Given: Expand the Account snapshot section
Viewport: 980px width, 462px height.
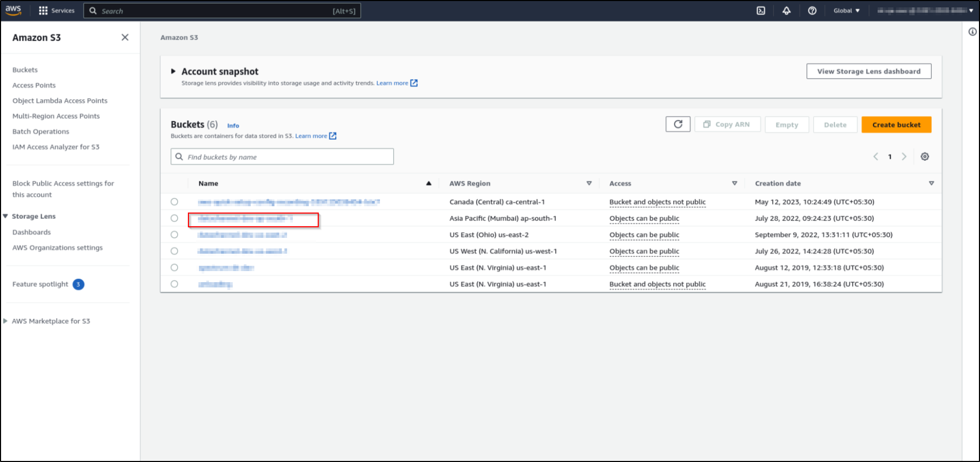Looking at the screenshot, I should coord(173,71).
